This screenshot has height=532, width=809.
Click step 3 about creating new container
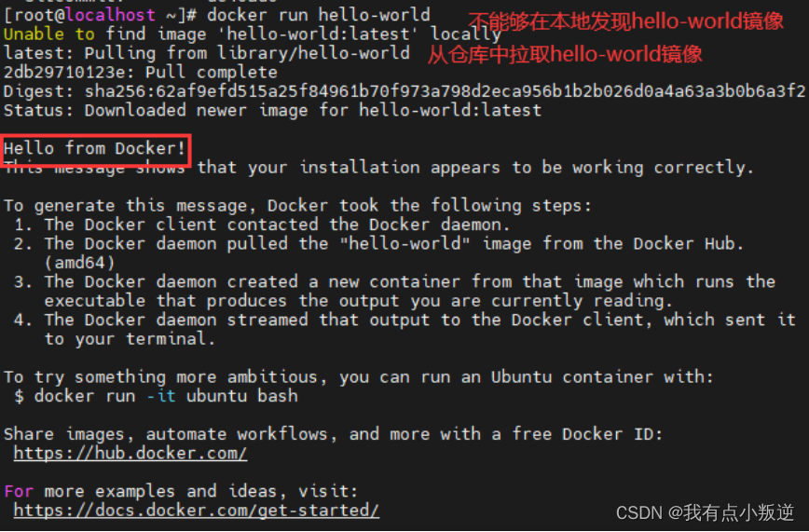coord(394,291)
